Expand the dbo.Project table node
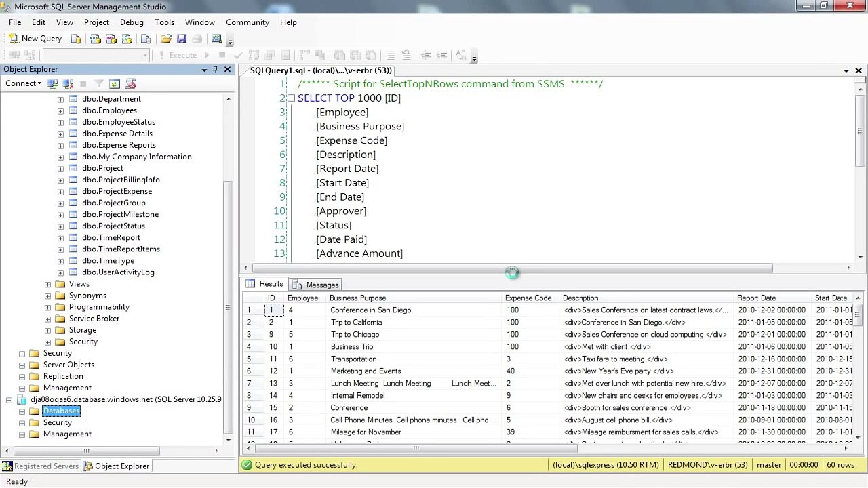 coord(60,168)
